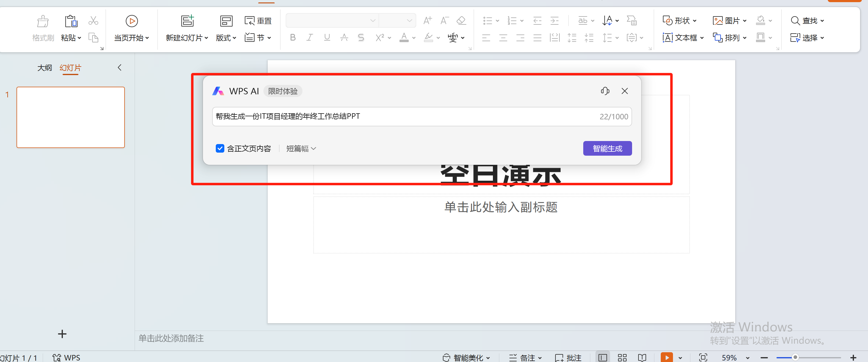Click the Bold formatting icon

pos(292,38)
